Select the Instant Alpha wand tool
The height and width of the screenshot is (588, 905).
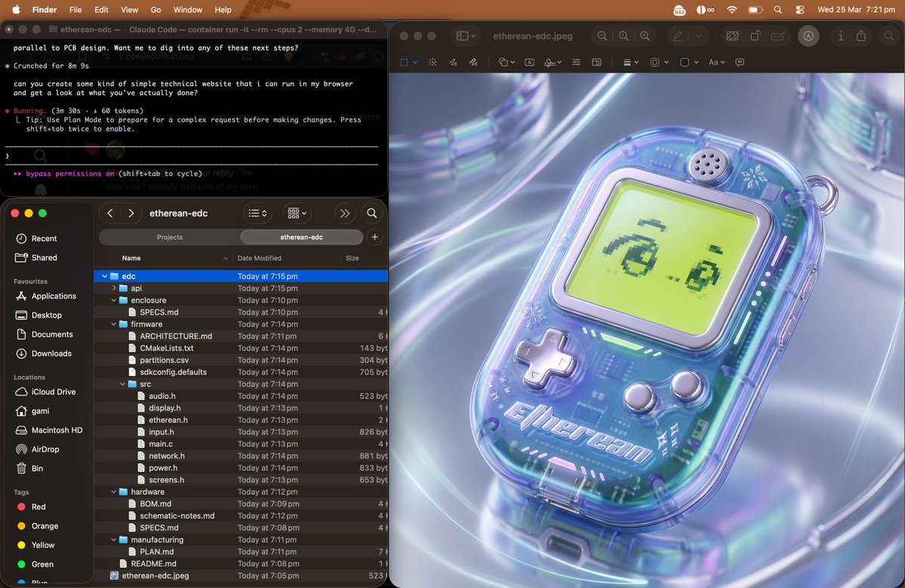point(432,62)
